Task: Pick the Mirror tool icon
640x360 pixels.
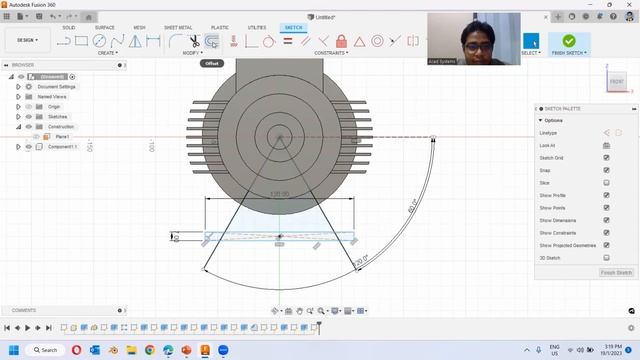Action: point(135,41)
